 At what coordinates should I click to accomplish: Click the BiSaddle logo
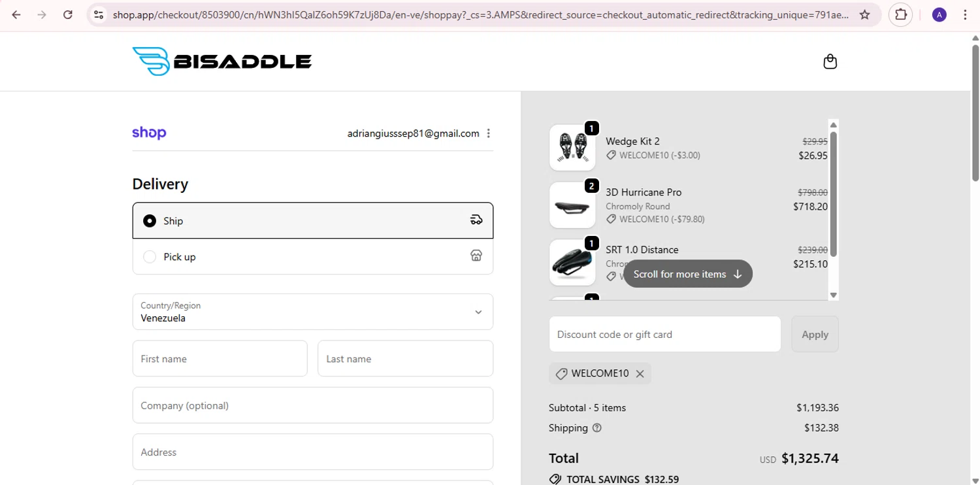point(222,61)
